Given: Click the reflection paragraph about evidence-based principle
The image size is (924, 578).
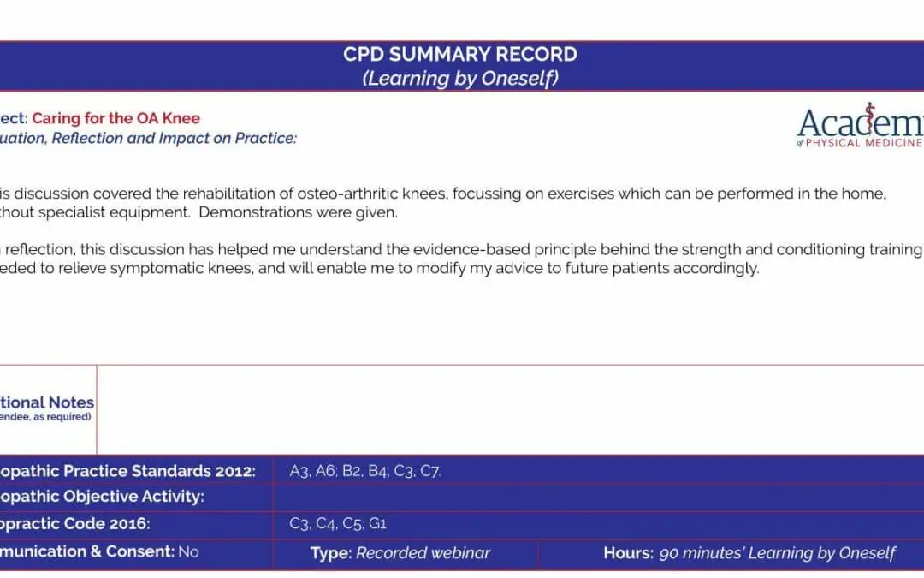Looking at the screenshot, I should (461, 259).
